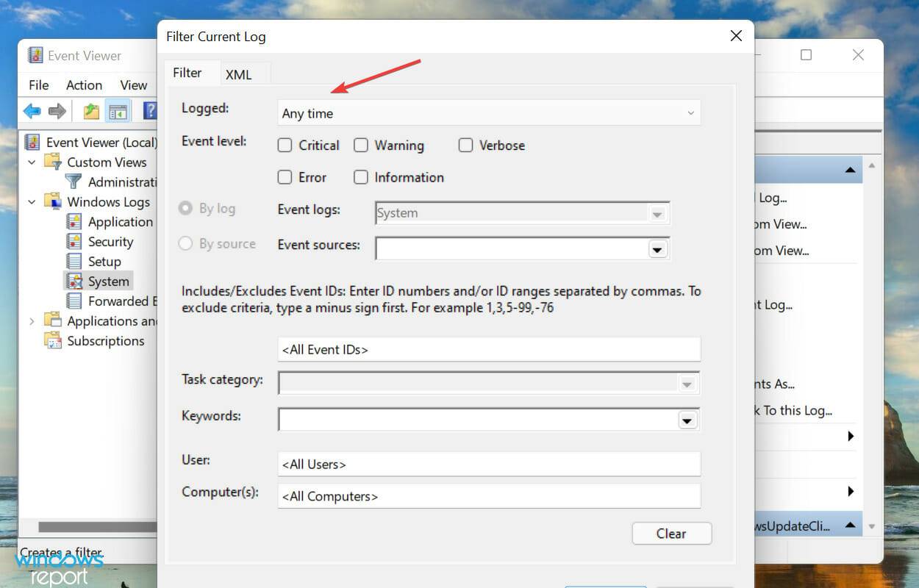
Task: Enable the Verbose event level
Action: 465,146
